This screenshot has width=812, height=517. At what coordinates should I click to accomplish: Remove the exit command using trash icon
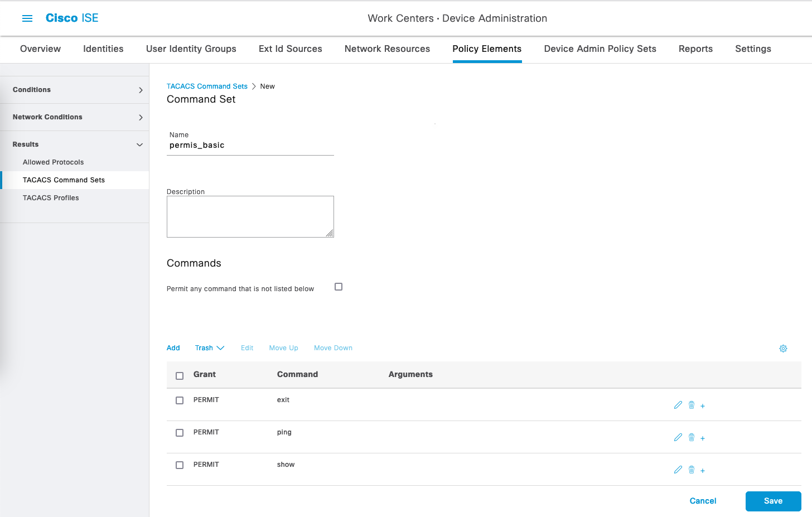click(x=692, y=405)
